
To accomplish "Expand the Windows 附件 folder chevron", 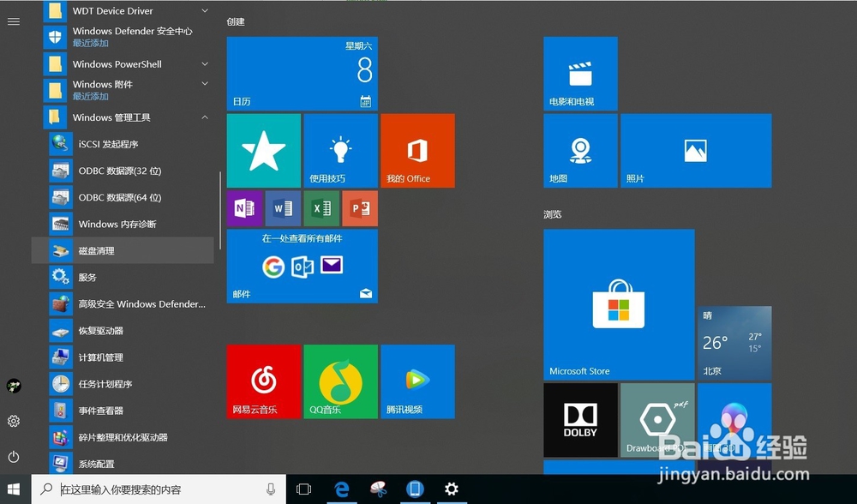I will point(205,84).
